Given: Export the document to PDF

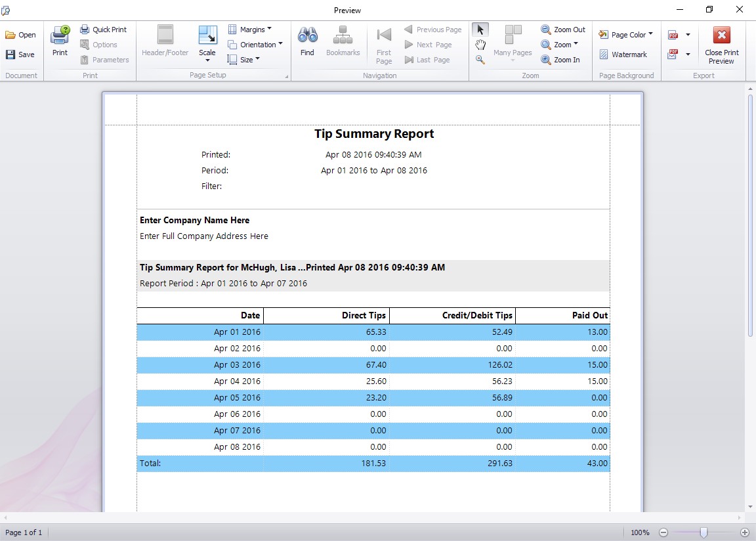Looking at the screenshot, I should pyautogui.click(x=673, y=35).
